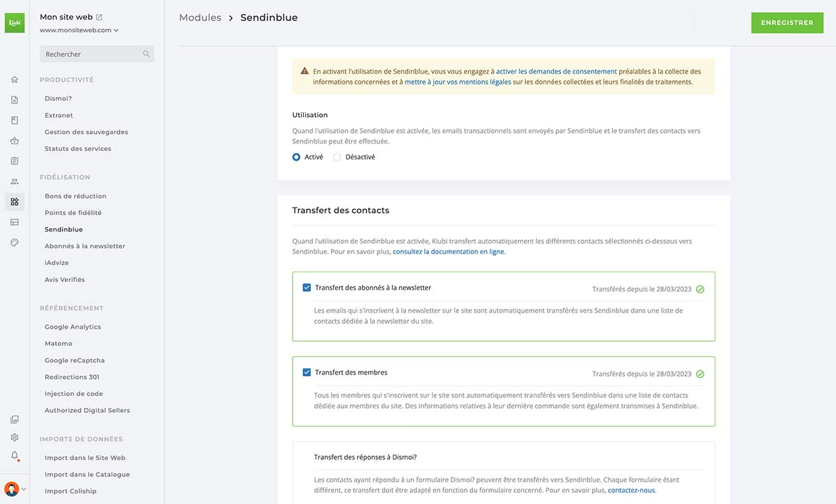Image resolution: width=836 pixels, height=504 pixels.
Task: Click the search magnifier icon
Action: 146,54
